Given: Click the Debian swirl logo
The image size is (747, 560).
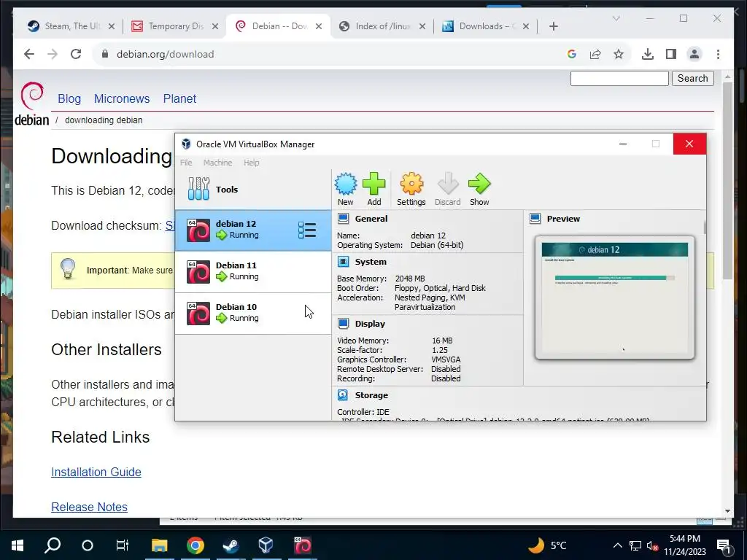Looking at the screenshot, I should (32, 104).
